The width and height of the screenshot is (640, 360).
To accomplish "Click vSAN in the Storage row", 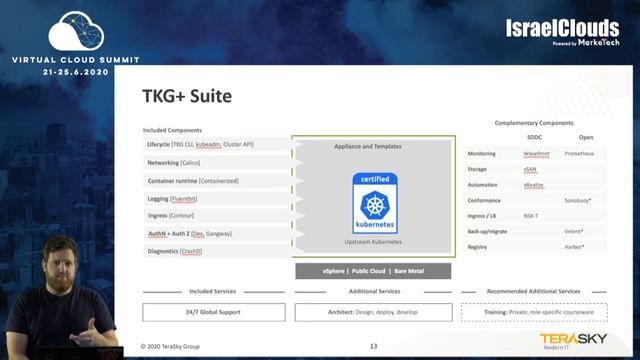I will click(x=530, y=169).
